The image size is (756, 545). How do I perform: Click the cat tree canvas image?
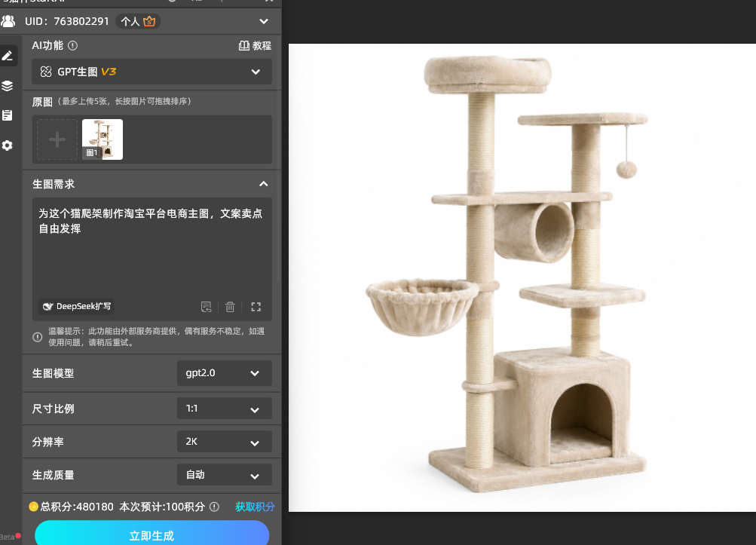522,278
